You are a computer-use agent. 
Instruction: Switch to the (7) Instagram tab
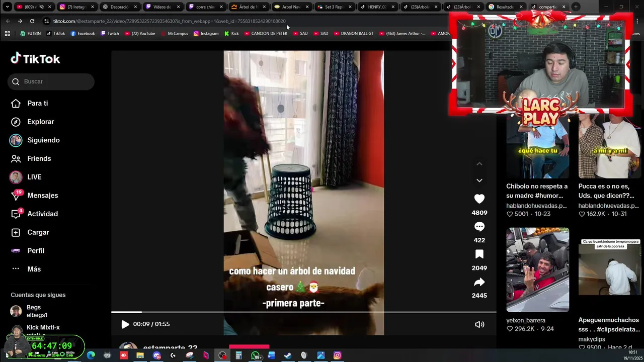76,7
